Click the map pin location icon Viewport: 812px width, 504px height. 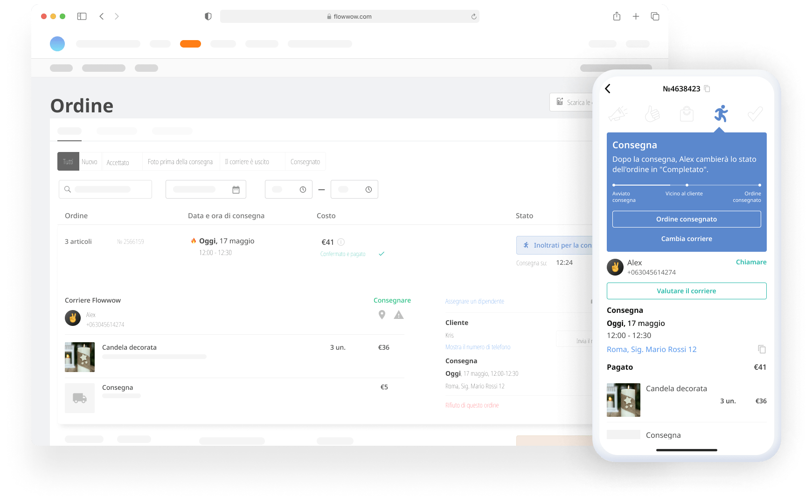tap(382, 315)
